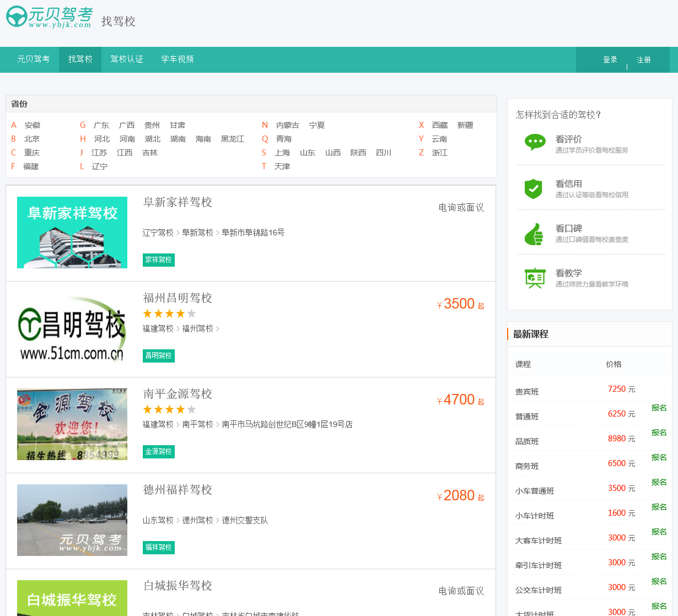Select province 重庆
678x616 pixels.
pos(32,153)
